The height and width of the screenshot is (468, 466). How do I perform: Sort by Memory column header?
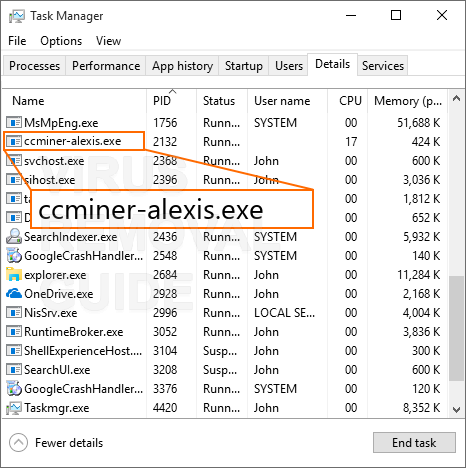(x=408, y=101)
